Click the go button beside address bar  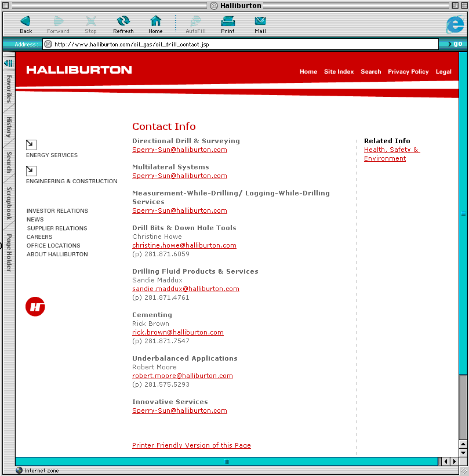point(455,43)
